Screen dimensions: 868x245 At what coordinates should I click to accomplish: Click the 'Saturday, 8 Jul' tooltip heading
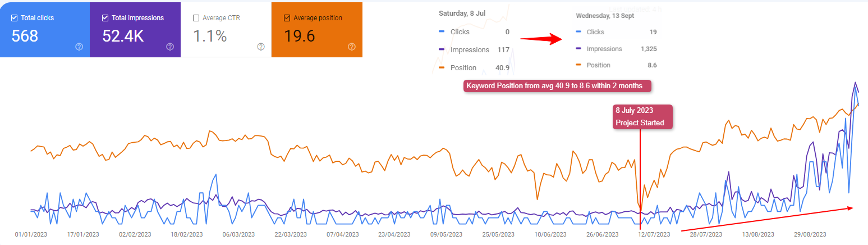point(463,13)
